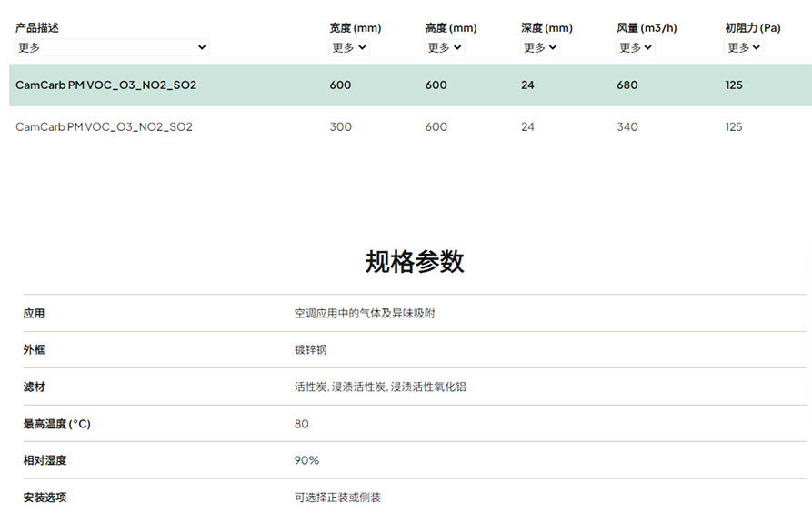Click width value 300 in second row
Screen dimensions: 812x523
pos(341,126)
